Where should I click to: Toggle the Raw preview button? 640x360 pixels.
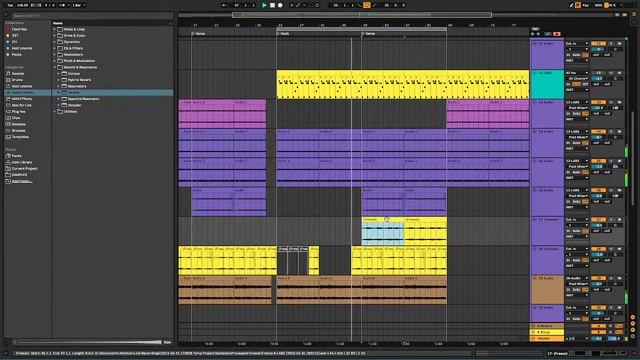[x=167, y=342]
